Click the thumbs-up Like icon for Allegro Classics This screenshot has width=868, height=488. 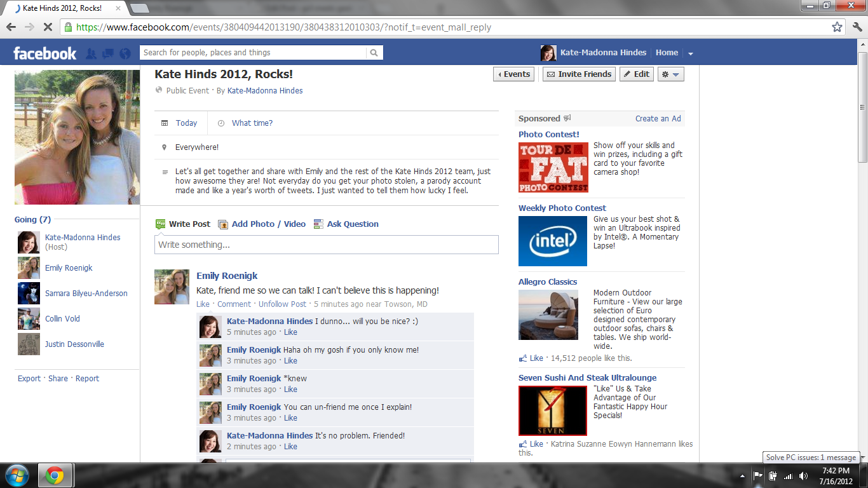point(523,358)
